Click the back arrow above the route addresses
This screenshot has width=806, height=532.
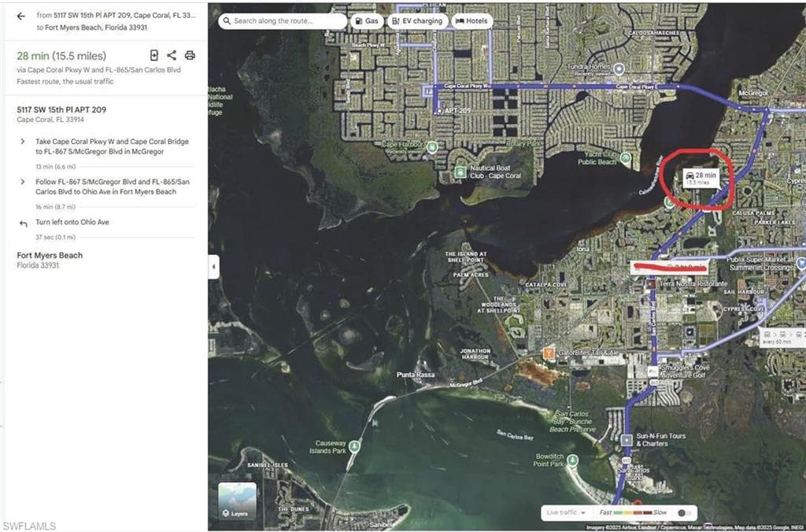[x=20, y=15]
